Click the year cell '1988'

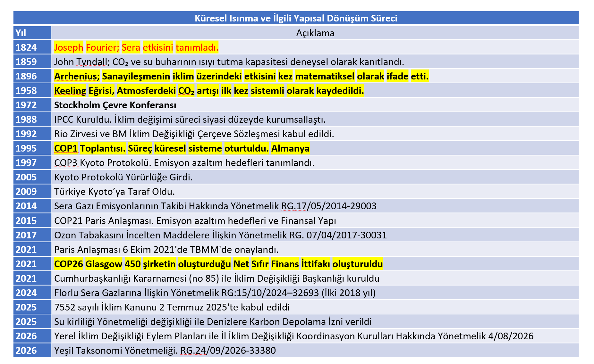(x=32, y=119)
